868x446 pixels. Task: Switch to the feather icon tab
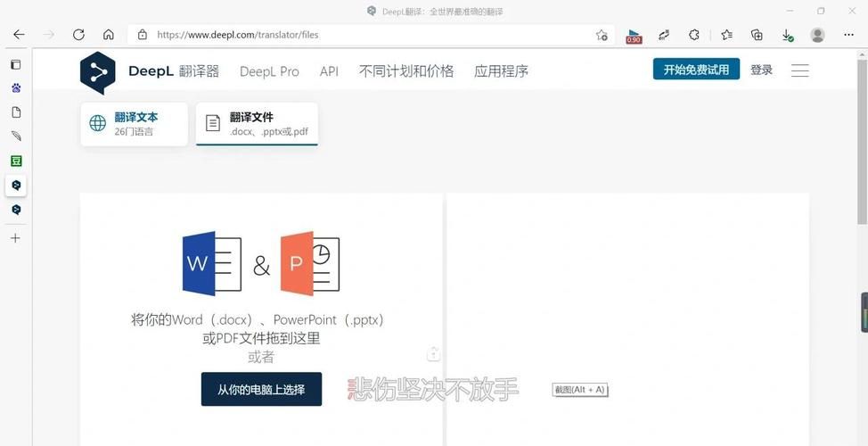click(16, 136)
